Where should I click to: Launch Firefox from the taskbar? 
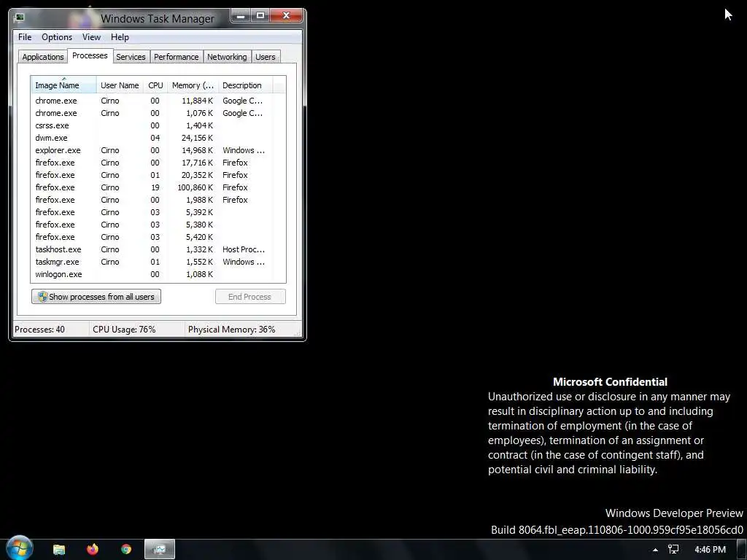tap(93, 550)
